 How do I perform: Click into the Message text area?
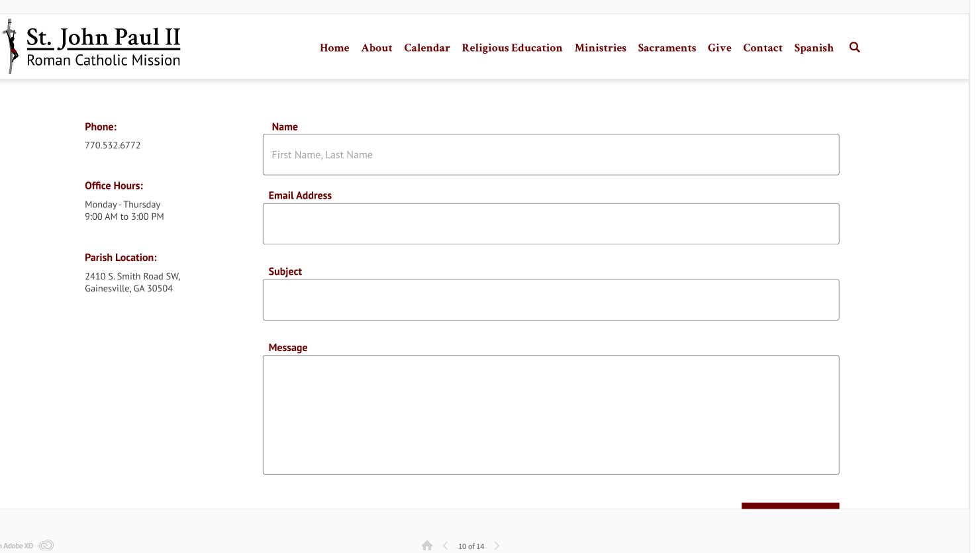(551, 415)
